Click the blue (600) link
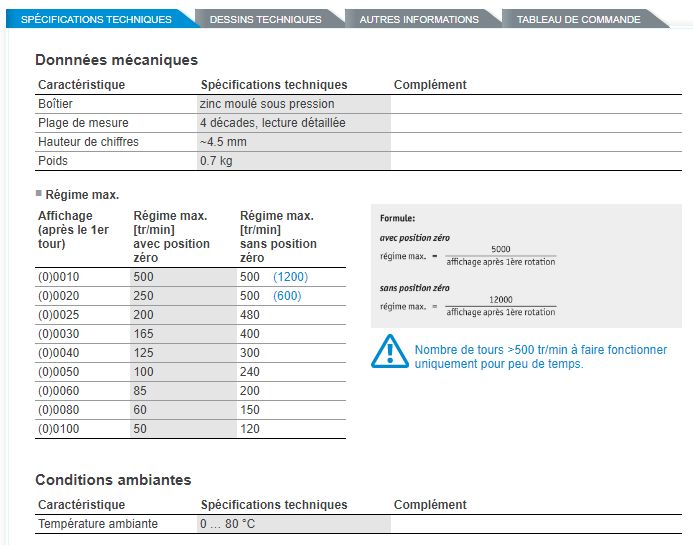Image resolution: width=693 pixels, height=545 pixels. tap(287, 296)
